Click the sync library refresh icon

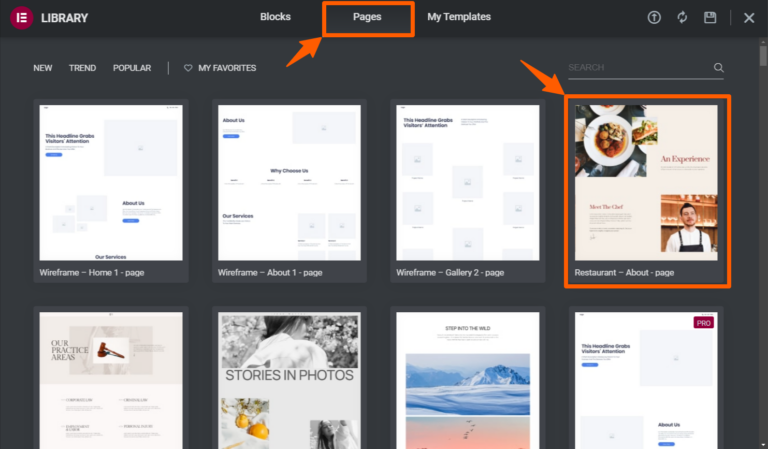point(683,18)
